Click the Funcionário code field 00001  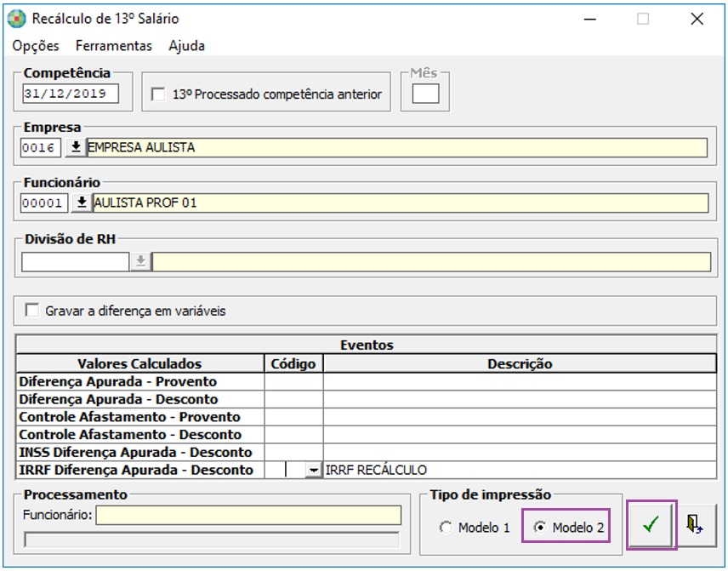coord(44,203)
